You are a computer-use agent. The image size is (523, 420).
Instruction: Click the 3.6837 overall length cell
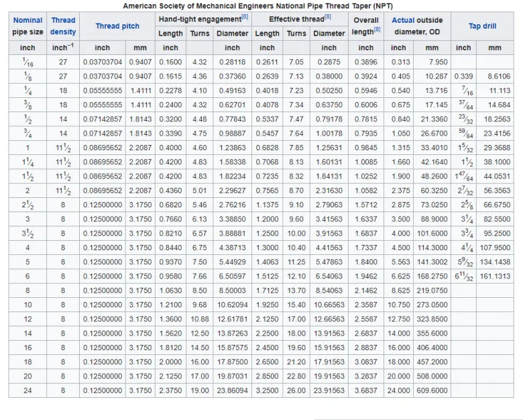pyautogui.click(x=365, y=390)
